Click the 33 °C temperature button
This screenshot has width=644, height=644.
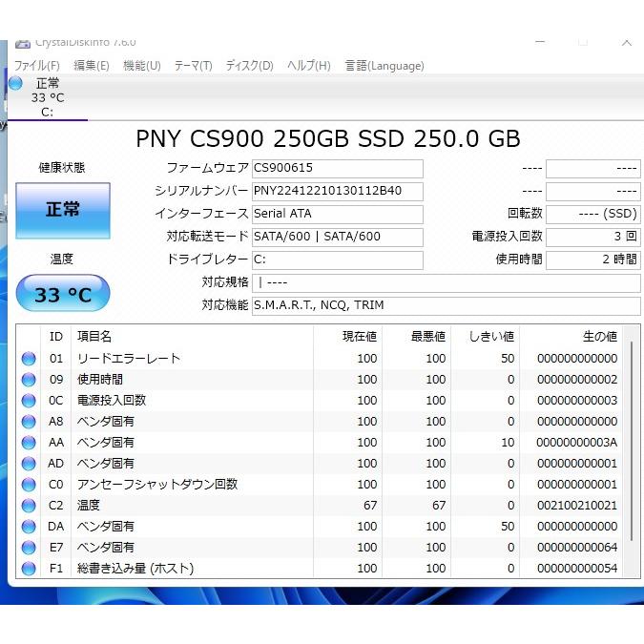coord(63,293)
